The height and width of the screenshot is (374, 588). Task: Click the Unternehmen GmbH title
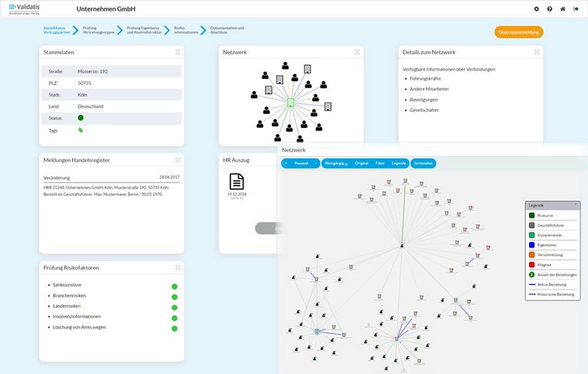106,9
